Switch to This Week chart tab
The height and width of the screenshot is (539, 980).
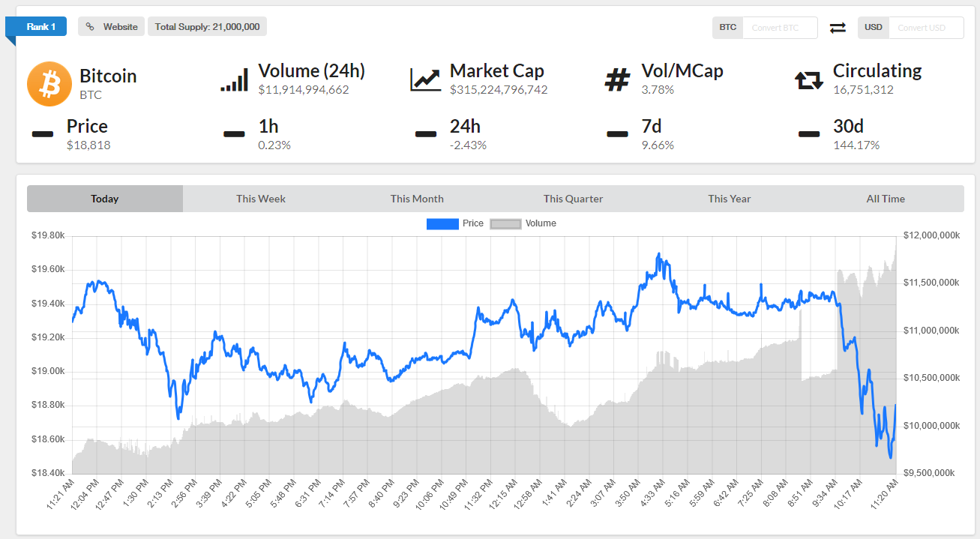point(261,199)
